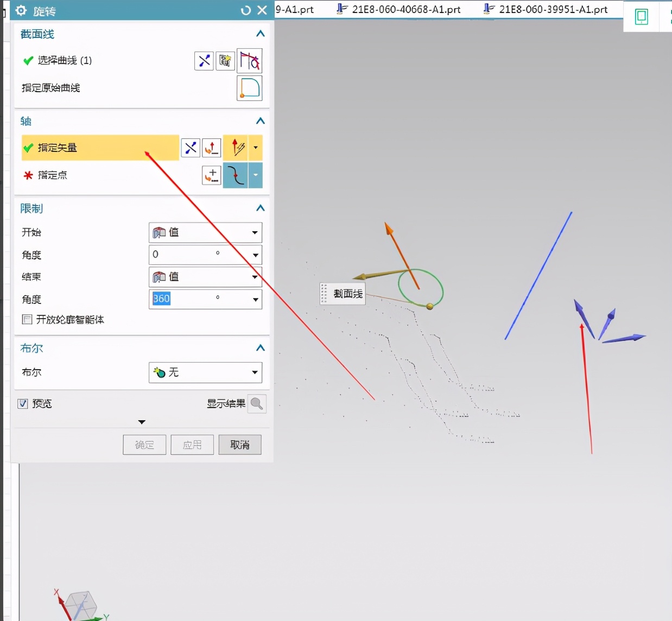
Task: Collapse the 截面线 section
Action: [x=261, y=34]
